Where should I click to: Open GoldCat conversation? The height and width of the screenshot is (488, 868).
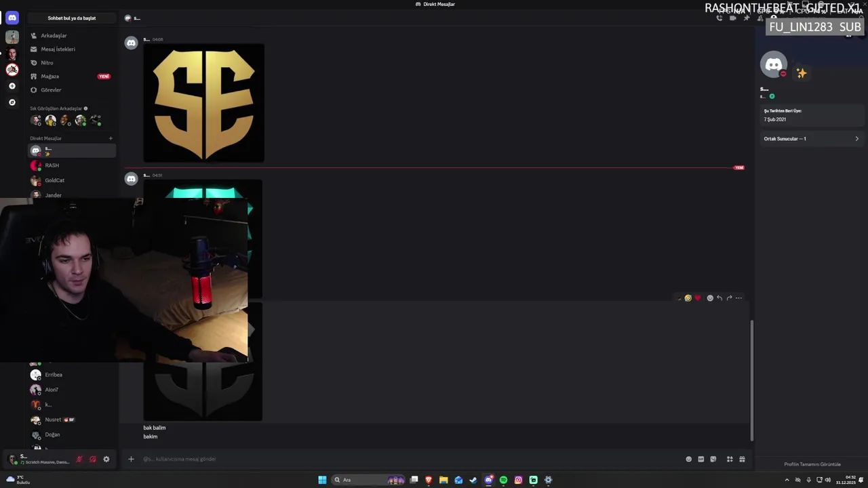(72, 180)
